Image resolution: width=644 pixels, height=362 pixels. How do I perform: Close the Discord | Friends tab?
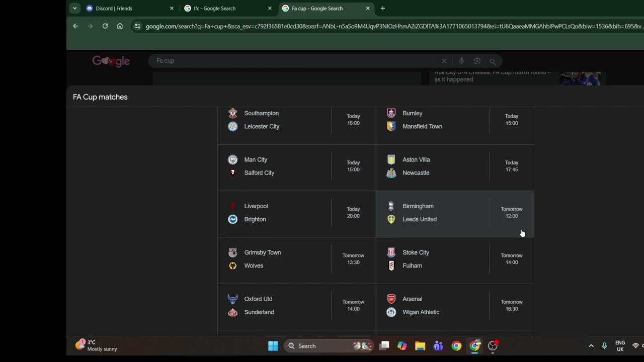coord(172,8)
